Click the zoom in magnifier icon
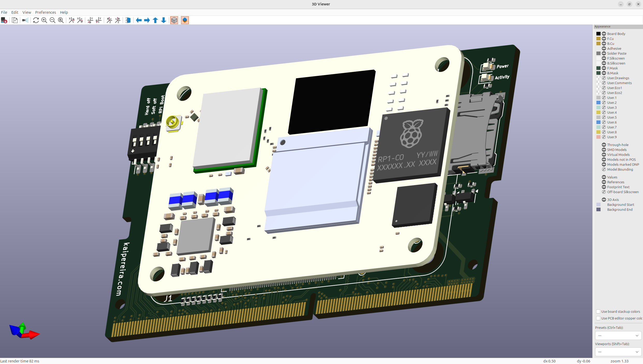643x364 pixels. click(44, 20)
